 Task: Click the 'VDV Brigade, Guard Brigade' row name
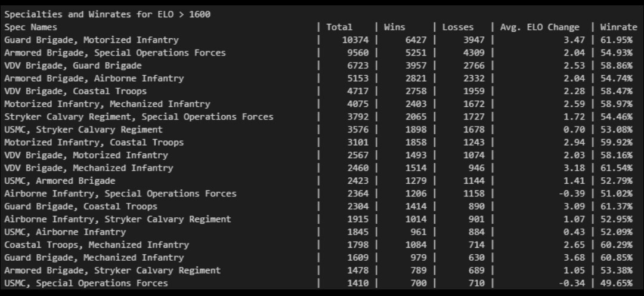(73, 66)
